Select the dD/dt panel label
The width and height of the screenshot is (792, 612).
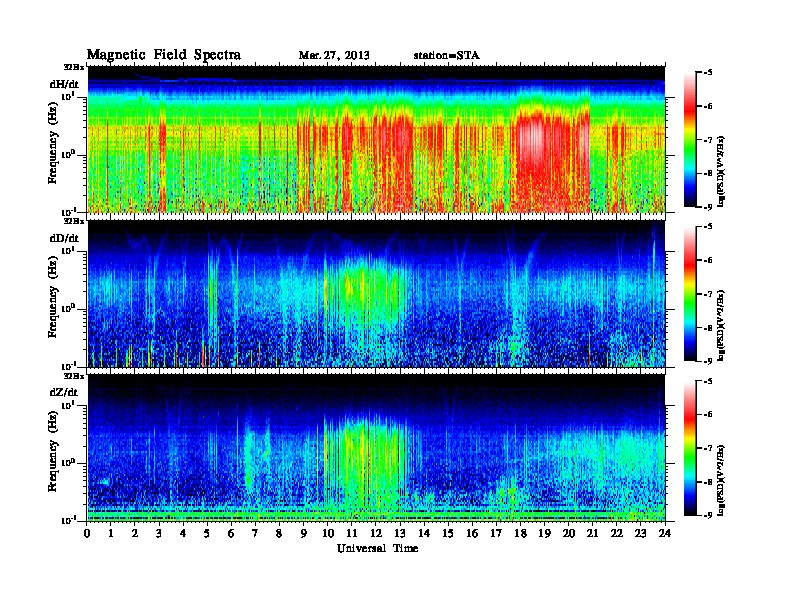pyautogui.click(x=64, y=238)
